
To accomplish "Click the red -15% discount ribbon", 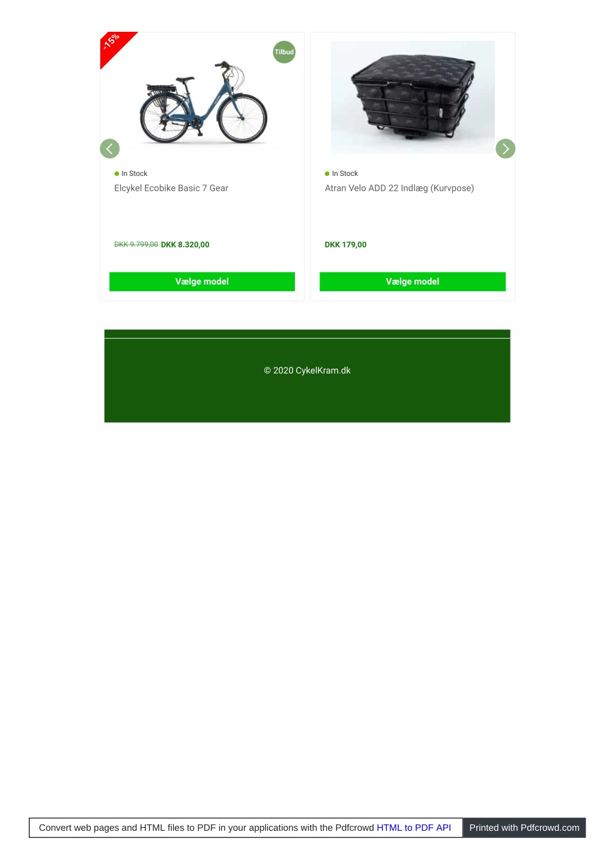I will click(115, 46).
